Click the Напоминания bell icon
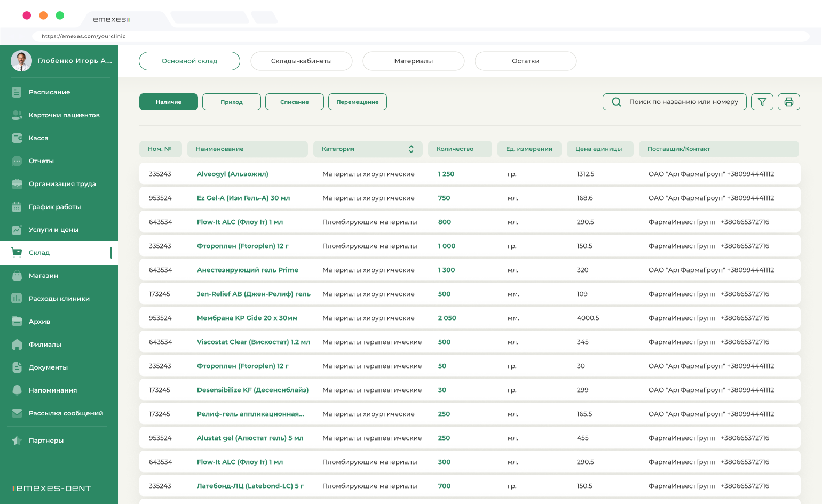This screenshot has width=822, height=504. click(17, 390)
